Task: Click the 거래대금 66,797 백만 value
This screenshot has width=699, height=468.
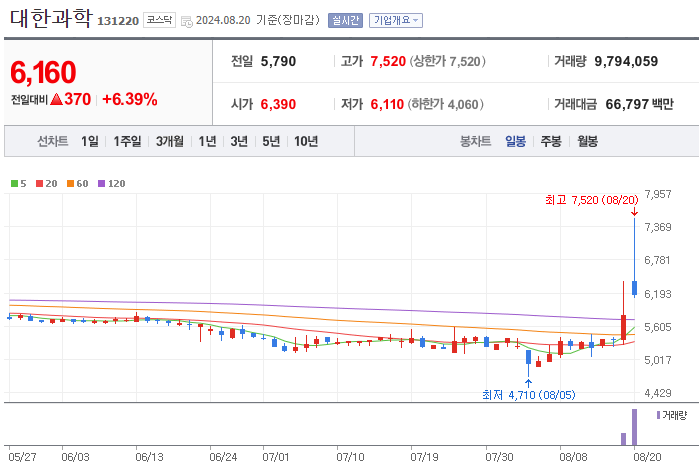Action: 639,104
